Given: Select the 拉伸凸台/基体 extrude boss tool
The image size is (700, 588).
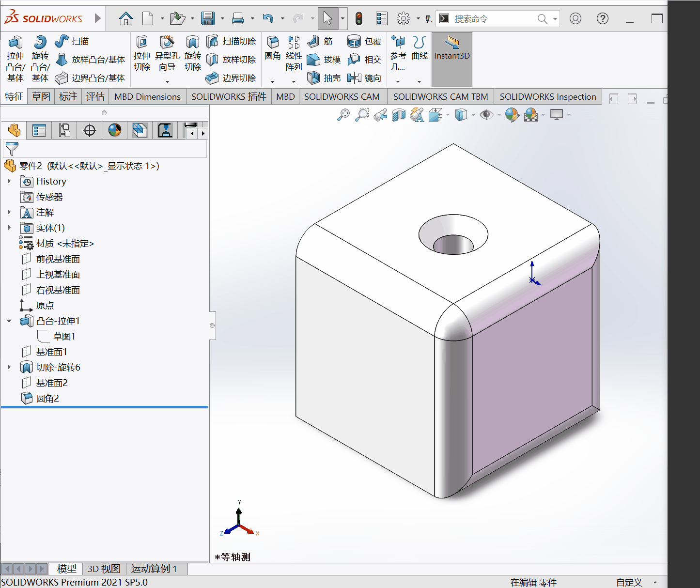Looking at the screenshot, I should 16,59.
